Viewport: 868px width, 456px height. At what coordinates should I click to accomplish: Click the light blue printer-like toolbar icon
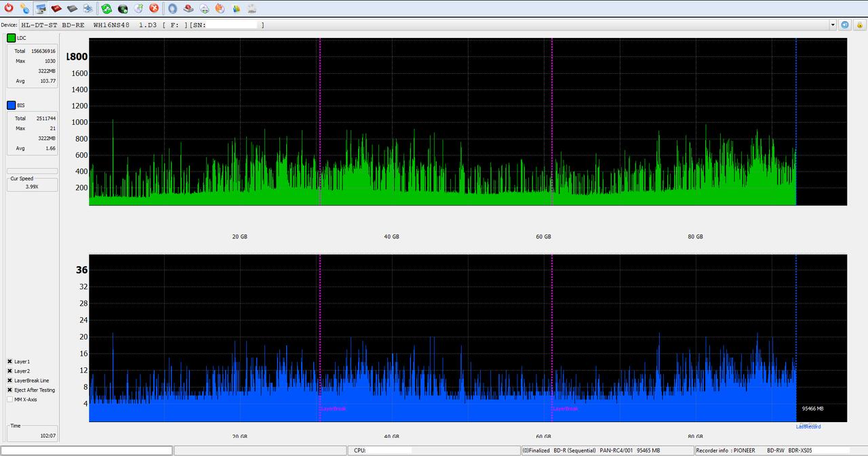tap(87, 9)
